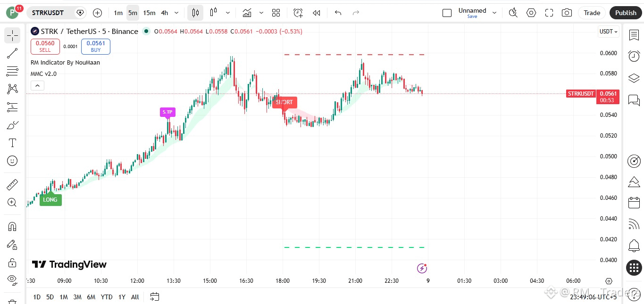
Task: Create a price alert
Action: click(298, 13)
